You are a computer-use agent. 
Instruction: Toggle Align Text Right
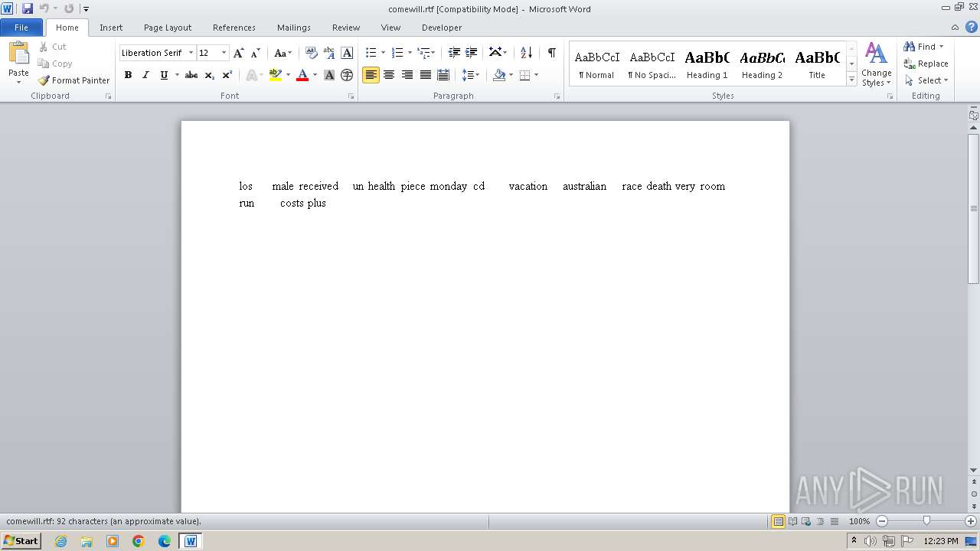407,75
